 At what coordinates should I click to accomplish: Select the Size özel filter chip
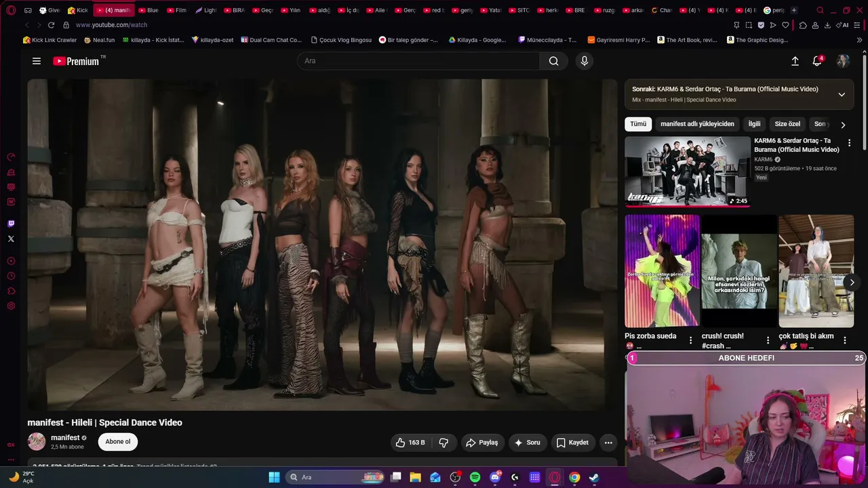click(787, 124)
